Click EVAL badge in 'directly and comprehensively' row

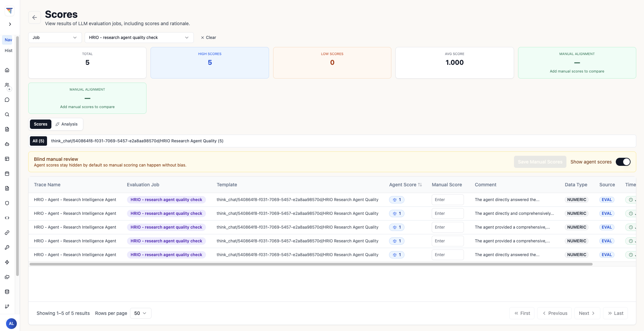point(607,214)
